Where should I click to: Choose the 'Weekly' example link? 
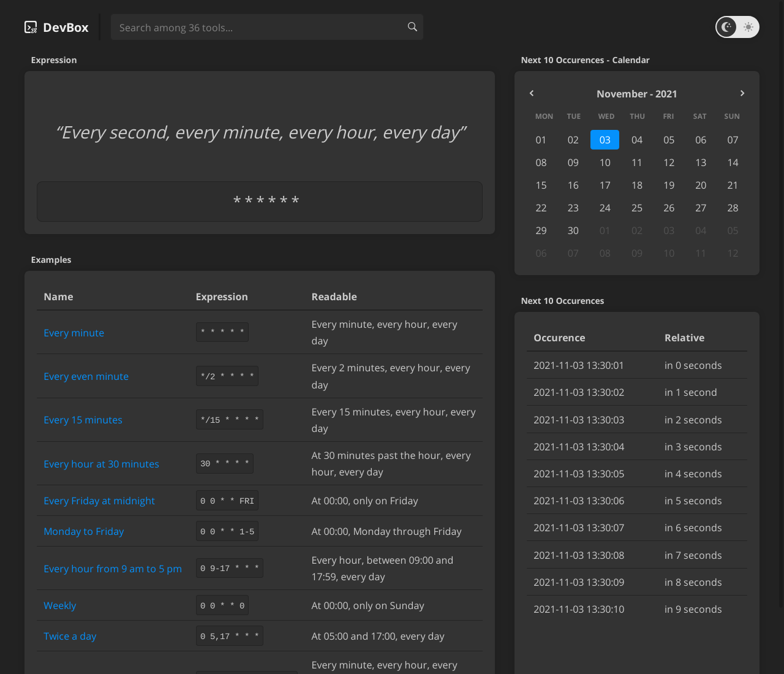point(60,605)
